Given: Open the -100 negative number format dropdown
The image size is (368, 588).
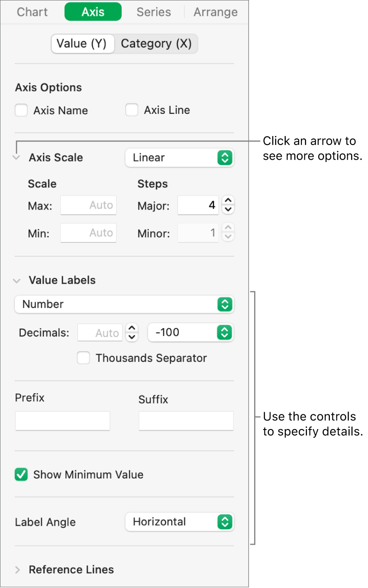Looking at the screenshot, I should pos(190,333).
